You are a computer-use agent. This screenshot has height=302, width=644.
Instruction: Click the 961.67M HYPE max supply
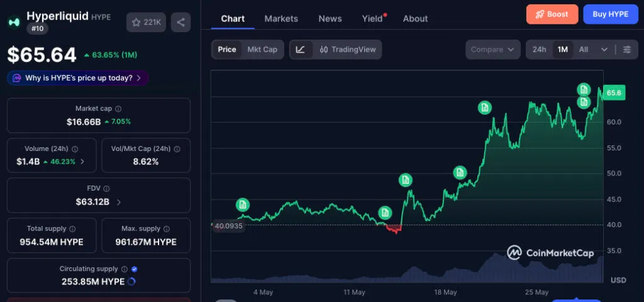click(146, 242)
